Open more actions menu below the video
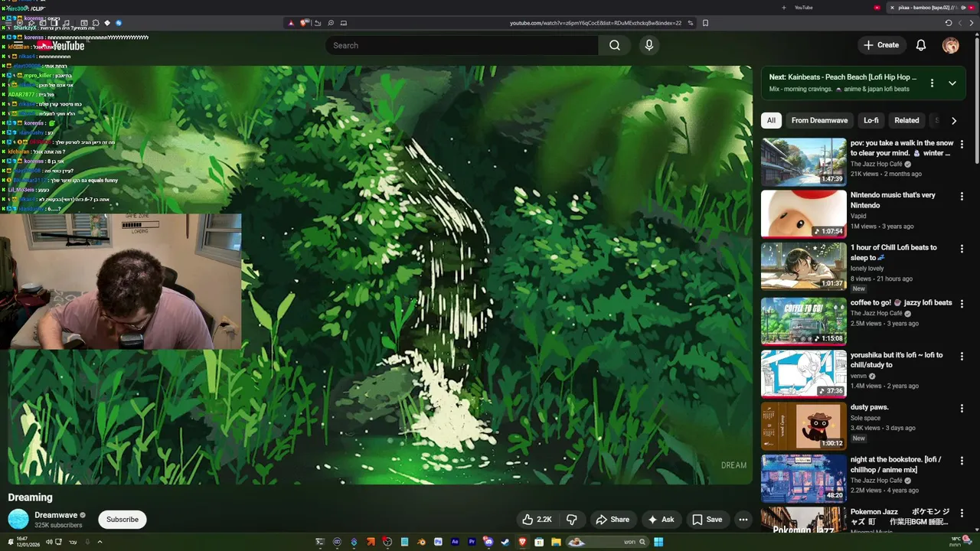The height and width of the screenshot is (551, 980). click(743, 520)
